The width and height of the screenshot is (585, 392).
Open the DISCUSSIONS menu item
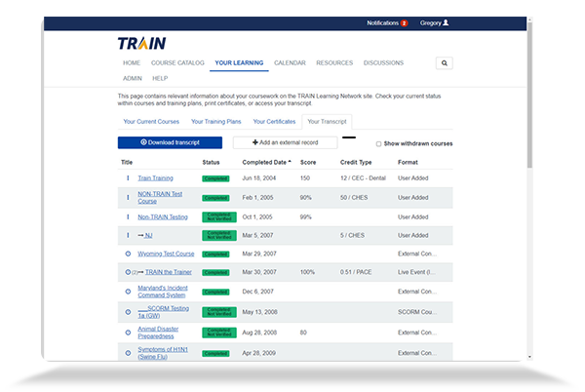coord(383,62)
